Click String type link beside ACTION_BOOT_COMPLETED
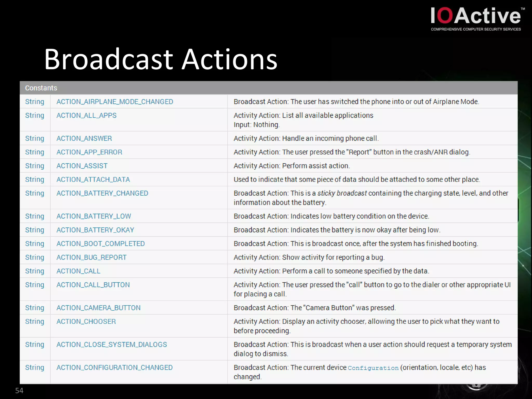The width and height of the screenshot is (532, 399). (x=35, y=244)
